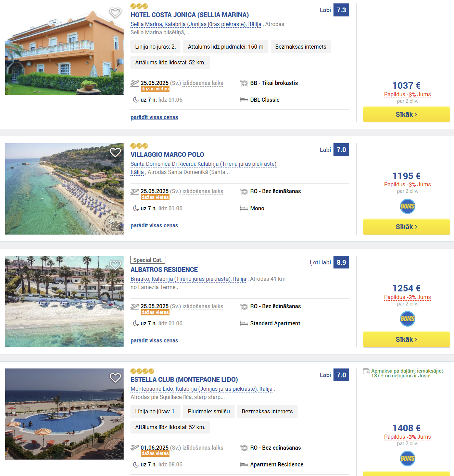
Task: Expand parādīt visas cenas for Hotel Costa Jonica
Action: point(154,117)
